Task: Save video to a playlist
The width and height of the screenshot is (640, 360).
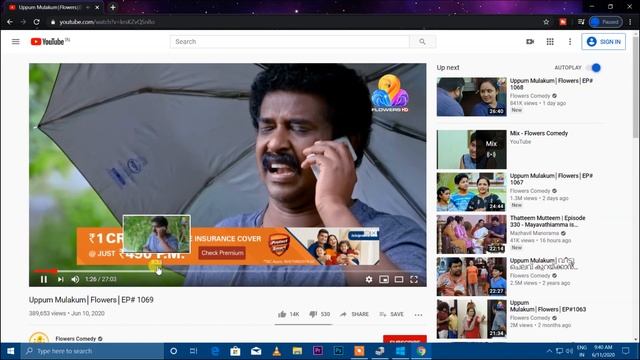Action: 391,314
